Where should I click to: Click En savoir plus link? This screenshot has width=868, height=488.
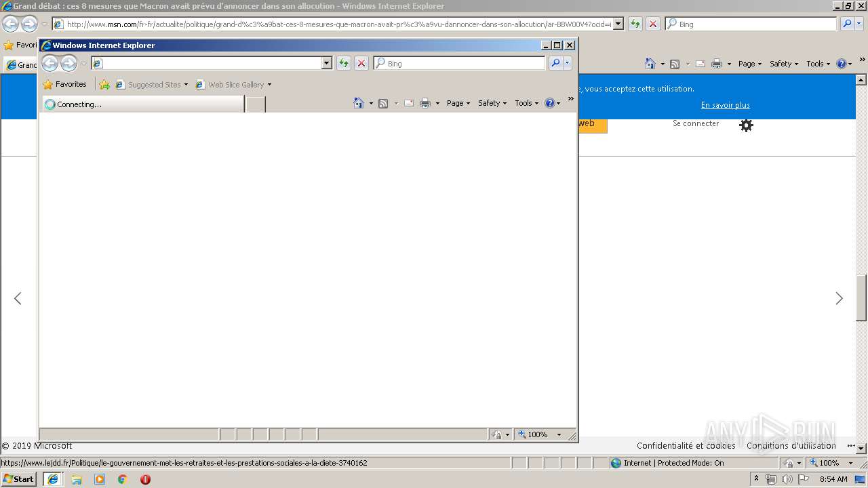click(x=725, y=105)
